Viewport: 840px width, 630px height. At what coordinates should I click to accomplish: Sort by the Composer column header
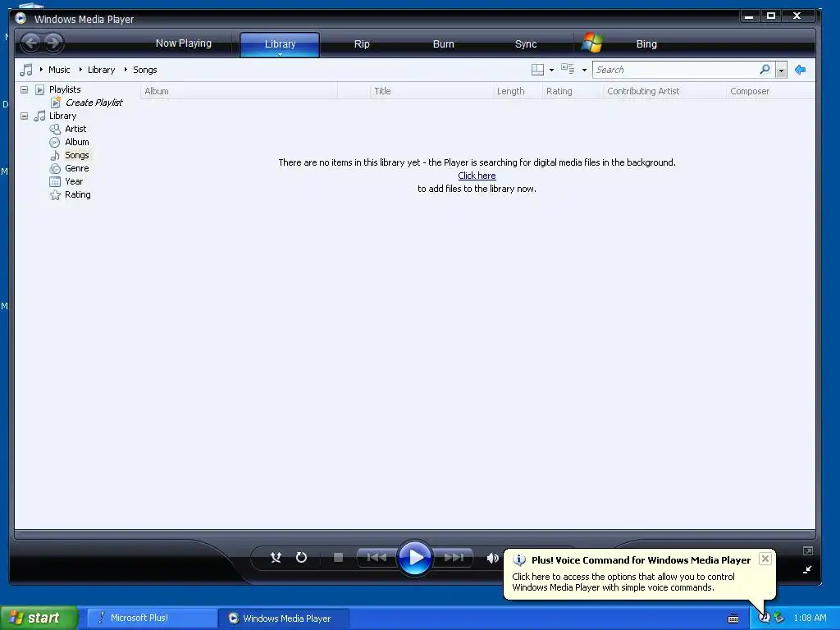coord(770,91)
